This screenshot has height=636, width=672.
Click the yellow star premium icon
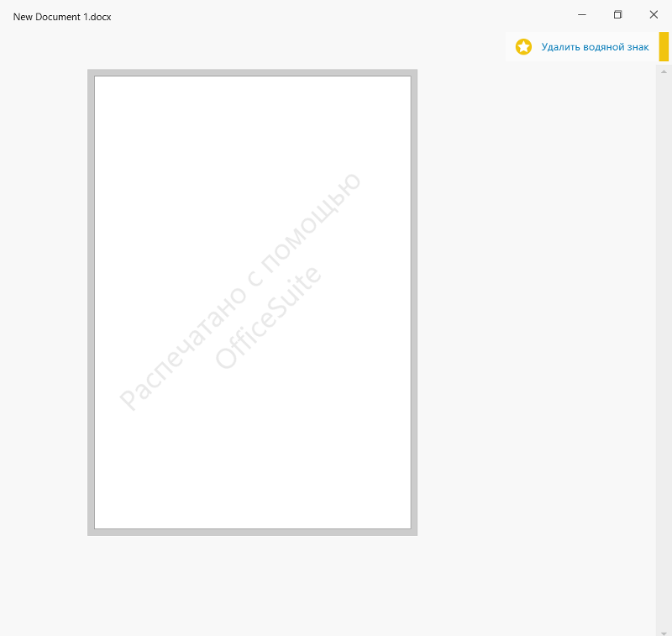(523, 47)
